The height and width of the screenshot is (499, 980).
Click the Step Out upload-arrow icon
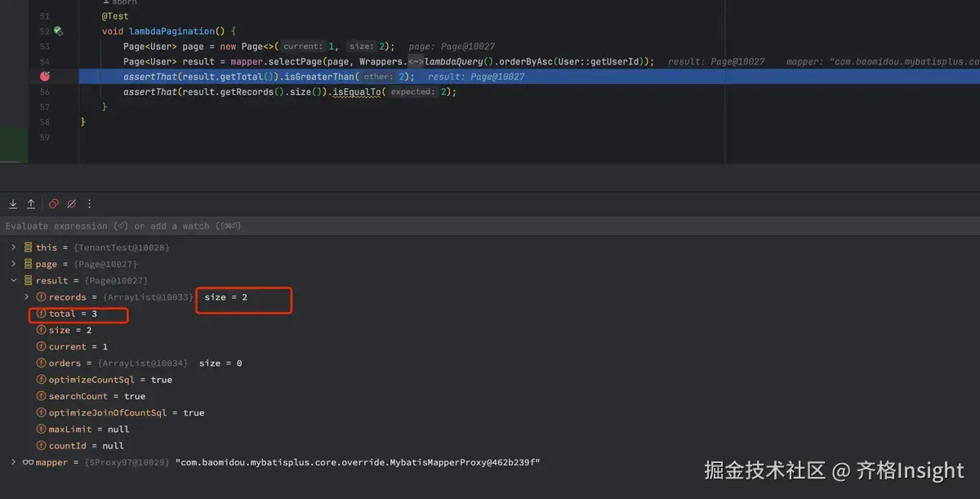(31, 203)
